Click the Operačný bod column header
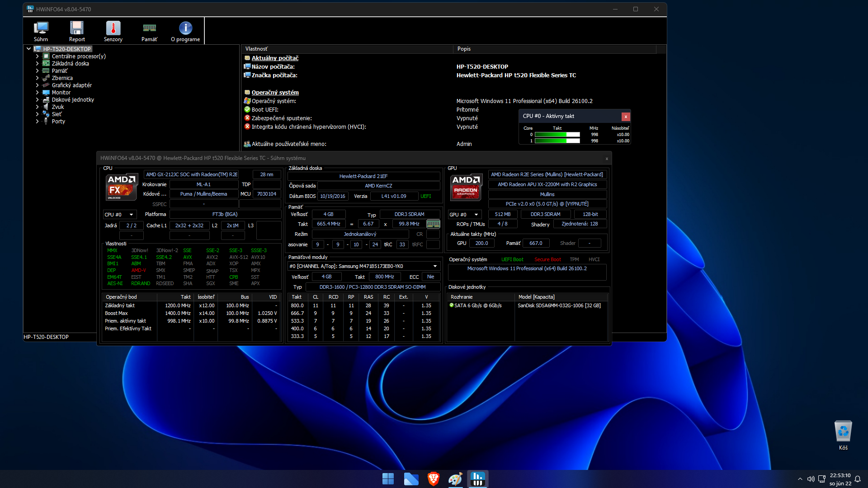 130,297
